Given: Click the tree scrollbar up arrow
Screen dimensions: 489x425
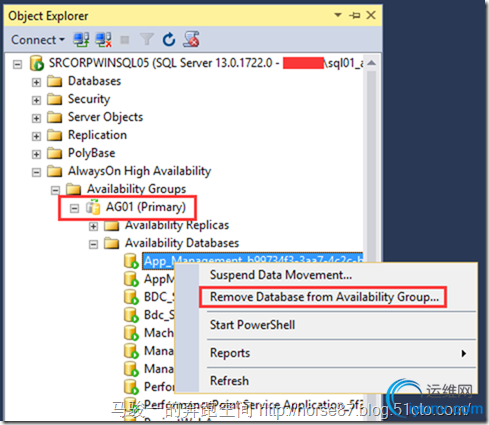Looking at the screenshot, I should point(371,63).
